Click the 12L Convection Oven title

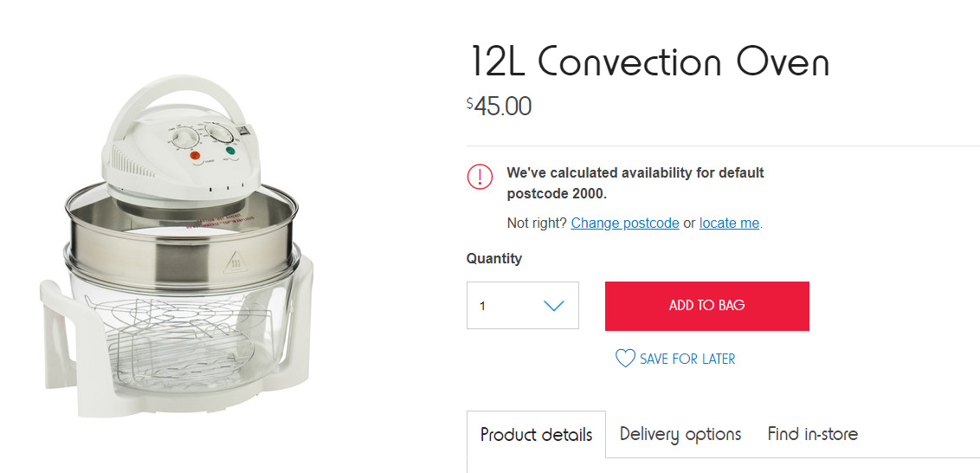[648, 62]
